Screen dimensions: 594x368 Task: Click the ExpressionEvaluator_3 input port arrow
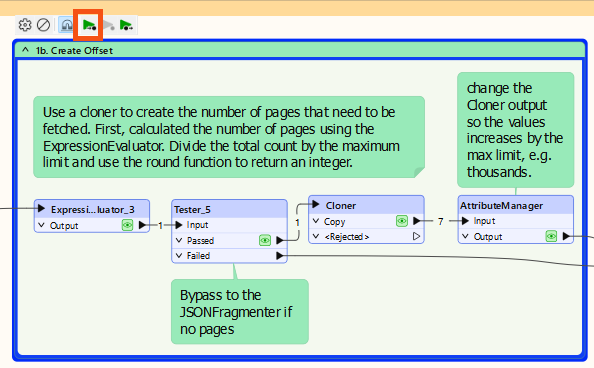pos(41,208)
